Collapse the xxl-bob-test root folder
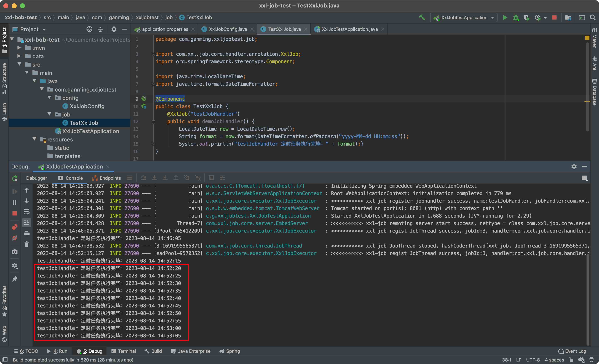This screenshot has height=364, width=599. pos(12,39)
